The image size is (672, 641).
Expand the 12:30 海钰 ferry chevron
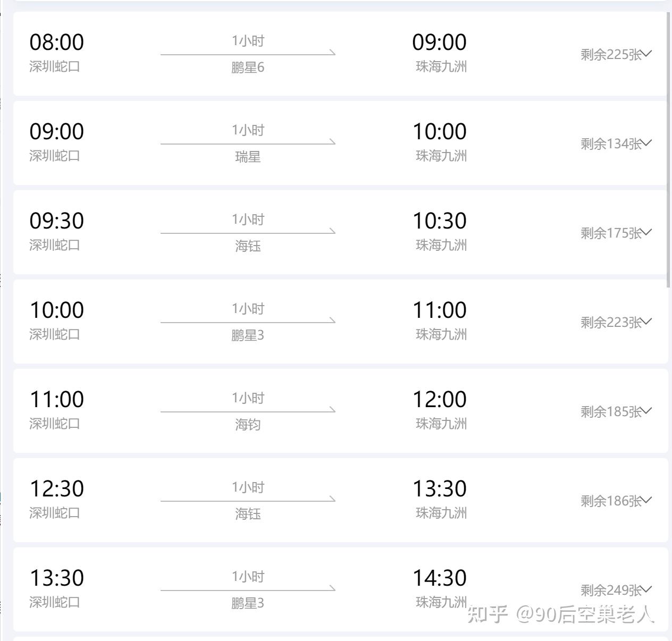pyautogui.click(x=646, y=500)
